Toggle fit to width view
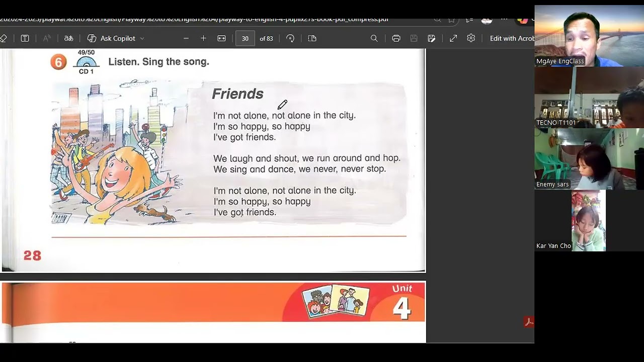Screen dimensions: 644x362 pos(221,38)
